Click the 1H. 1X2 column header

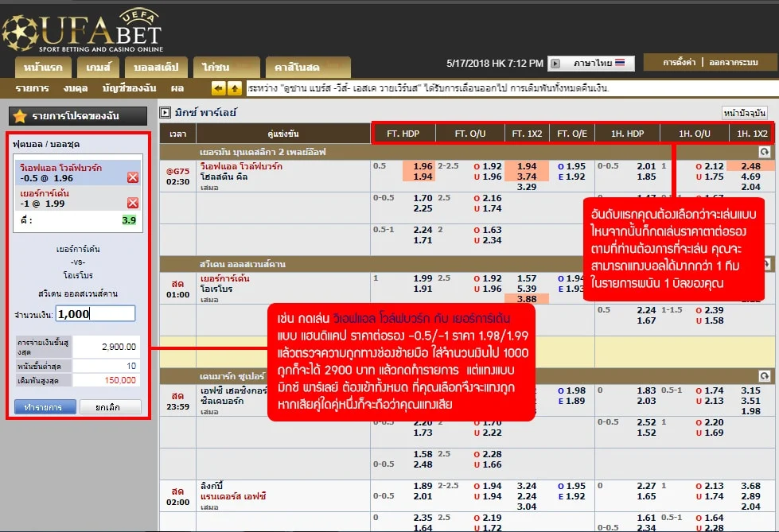[752, 134]
